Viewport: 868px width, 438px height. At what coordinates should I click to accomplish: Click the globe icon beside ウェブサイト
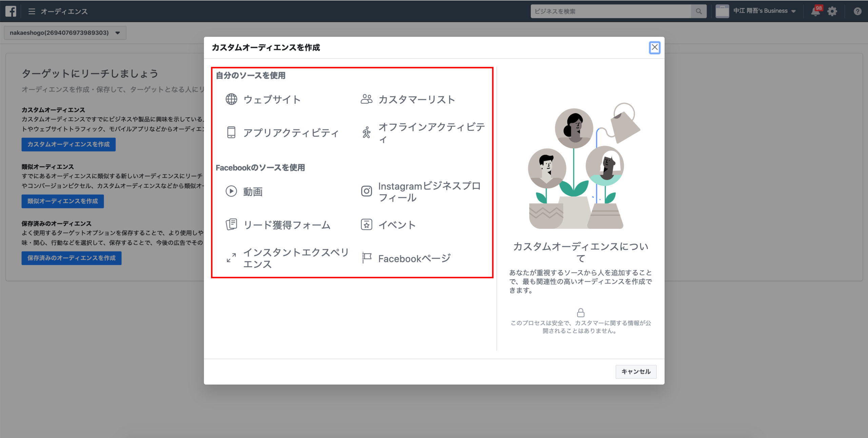[x=231, y=99]
